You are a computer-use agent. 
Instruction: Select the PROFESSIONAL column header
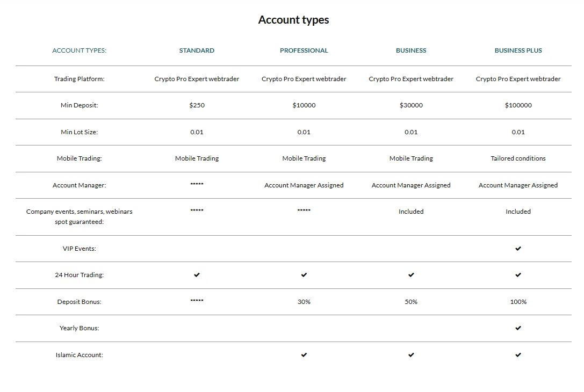(x=304, y=50)
